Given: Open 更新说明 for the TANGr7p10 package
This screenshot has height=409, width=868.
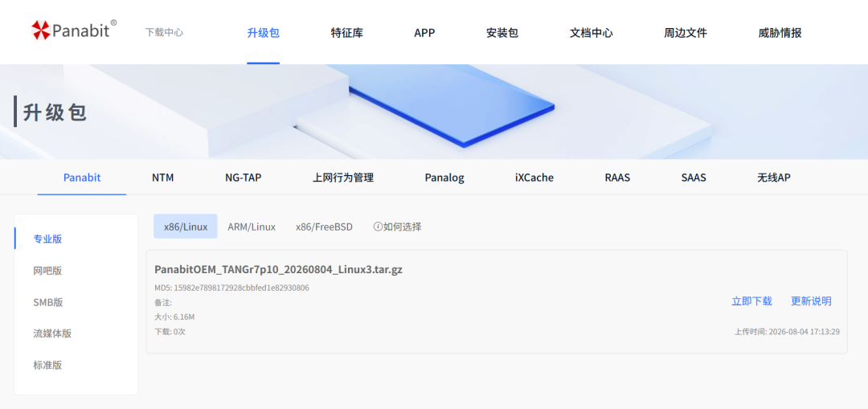Looking at the screenshot, I should pos(811,301).
